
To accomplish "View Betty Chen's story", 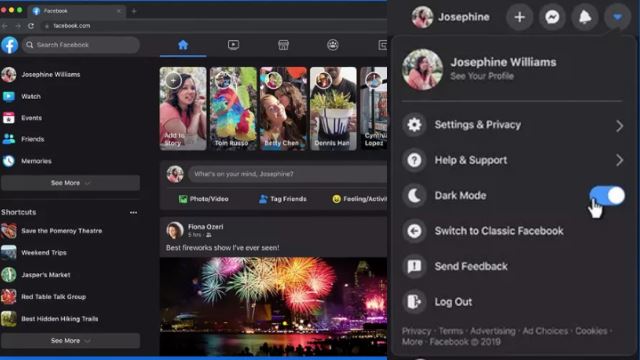I will (x=283, y=109).
